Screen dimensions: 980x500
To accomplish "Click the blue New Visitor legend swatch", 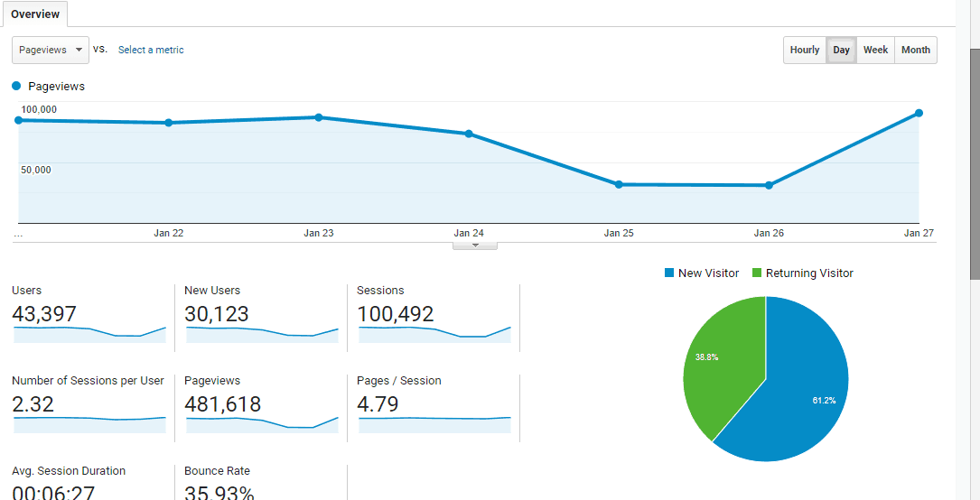I will (669, 273).
